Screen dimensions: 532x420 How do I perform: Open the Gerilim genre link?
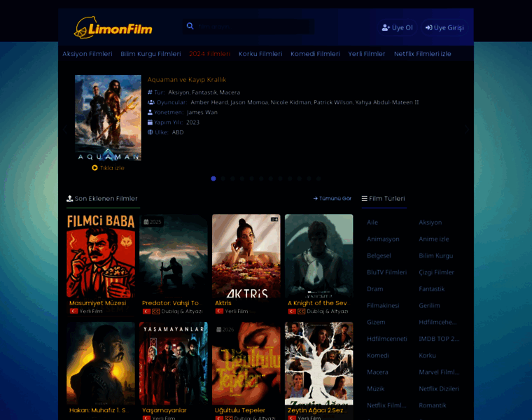coord(429,306)
